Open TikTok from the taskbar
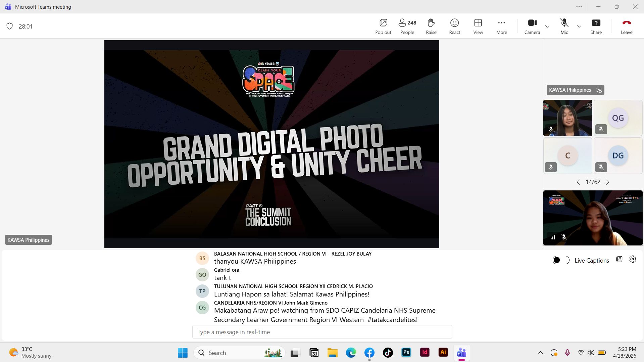The width and height of the screenshot is (644, 362). 388,353
